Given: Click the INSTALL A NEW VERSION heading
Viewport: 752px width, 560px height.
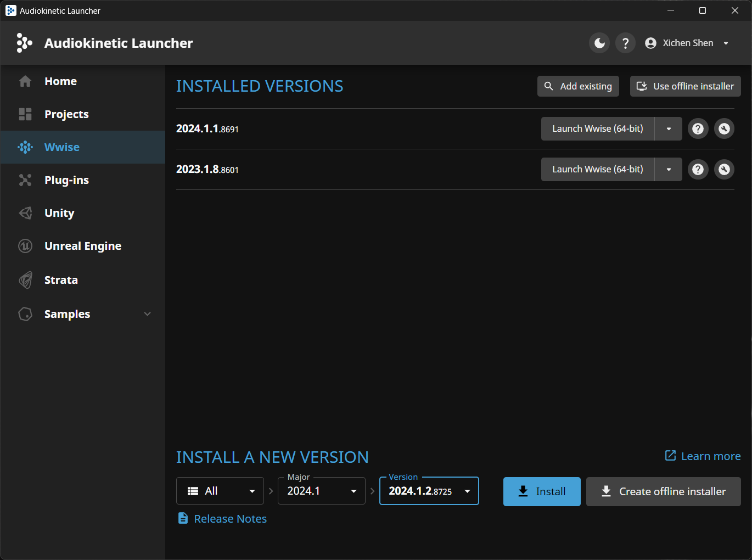Looking at the screenshot, I should [272, 457].
